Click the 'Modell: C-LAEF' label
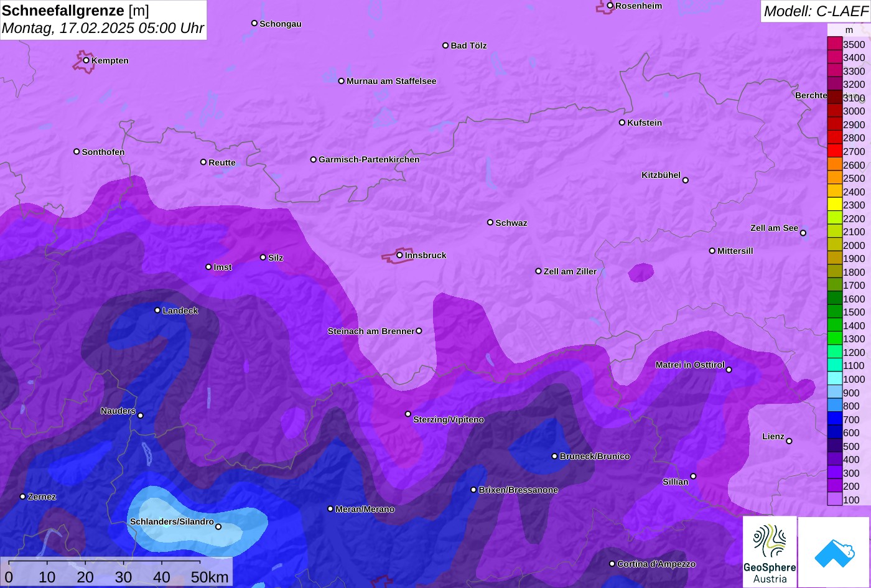The width and height of the screenshot is (871, 588). [815, 11]
